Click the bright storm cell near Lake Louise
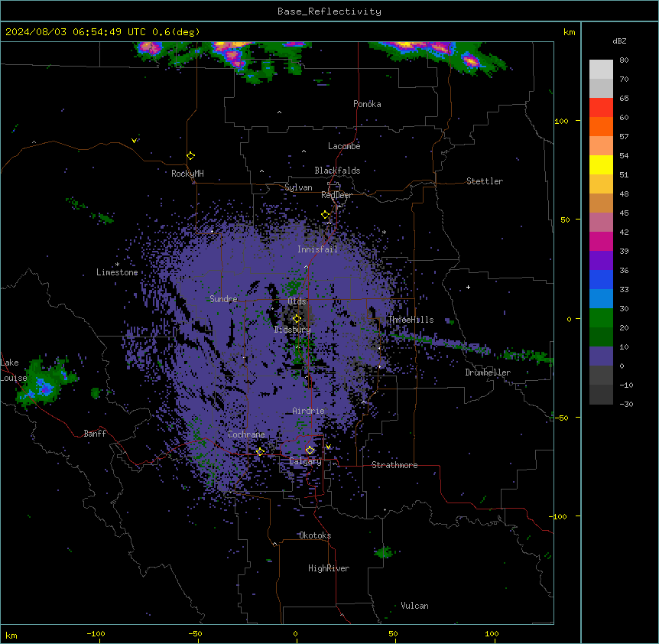The height and width of the screenshot is (644, 659). (44, 385)
